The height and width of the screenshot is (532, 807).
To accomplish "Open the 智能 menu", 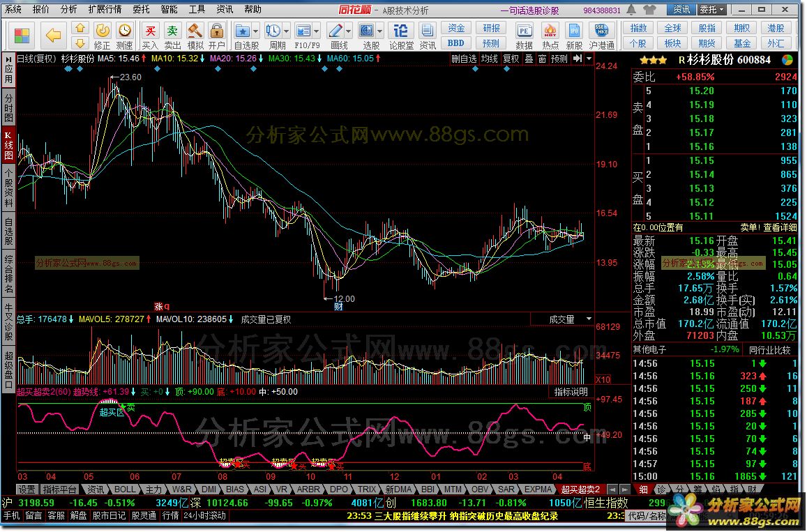I will pyautogui.click(x=169, y=9).
